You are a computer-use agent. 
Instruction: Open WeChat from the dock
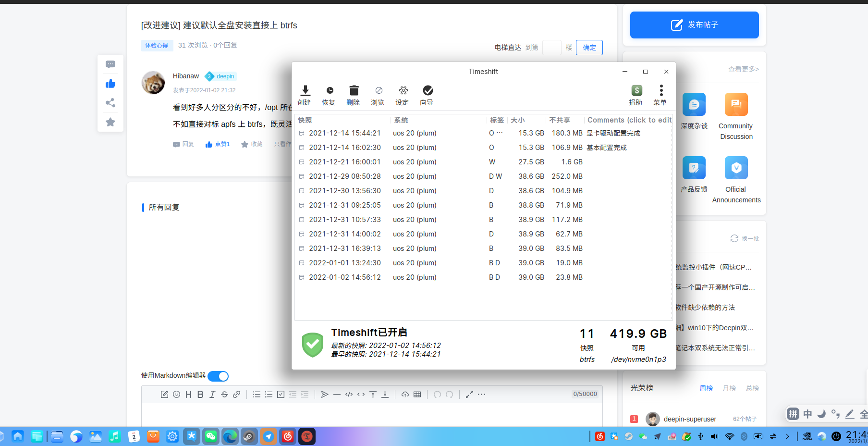[211, 436]
